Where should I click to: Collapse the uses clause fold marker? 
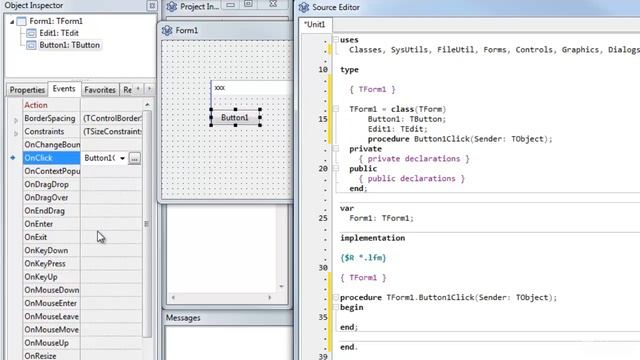click(x=336, y=40)
